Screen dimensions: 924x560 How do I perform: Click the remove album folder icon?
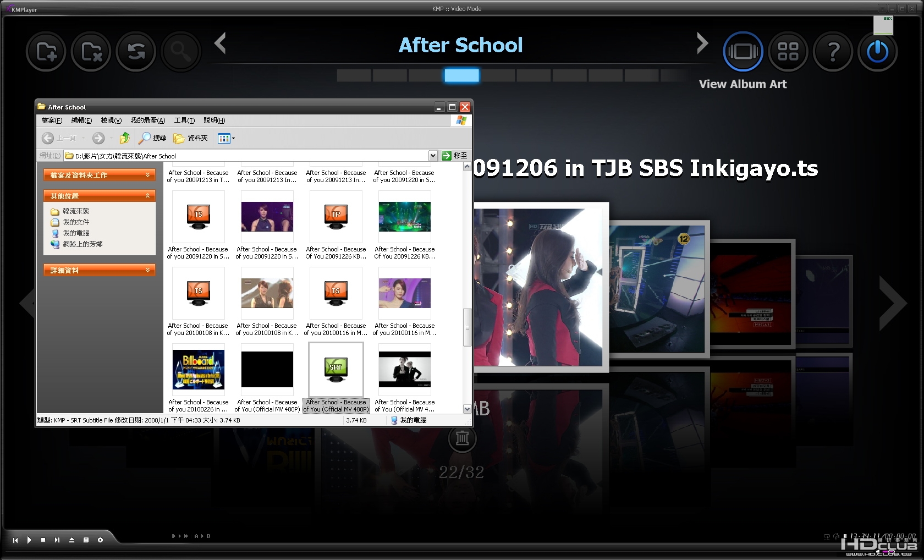pos(91,52)
